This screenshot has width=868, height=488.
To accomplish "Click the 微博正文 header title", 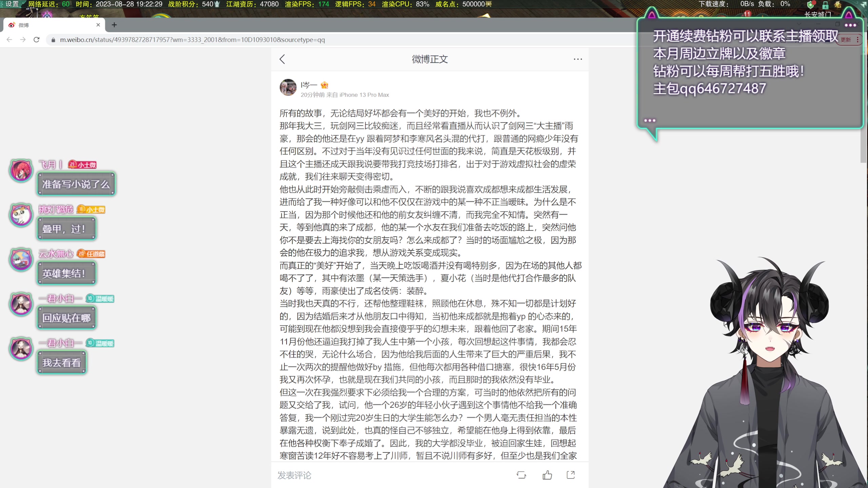I will [430, 59].
